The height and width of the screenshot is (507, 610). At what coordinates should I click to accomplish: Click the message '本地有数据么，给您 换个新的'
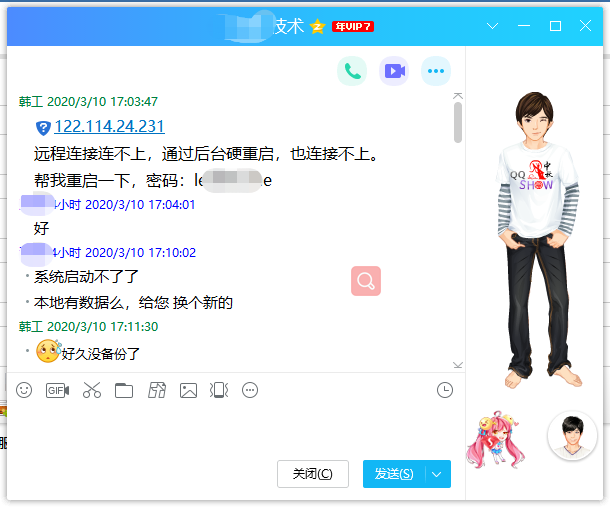click(x=133, y=303)
